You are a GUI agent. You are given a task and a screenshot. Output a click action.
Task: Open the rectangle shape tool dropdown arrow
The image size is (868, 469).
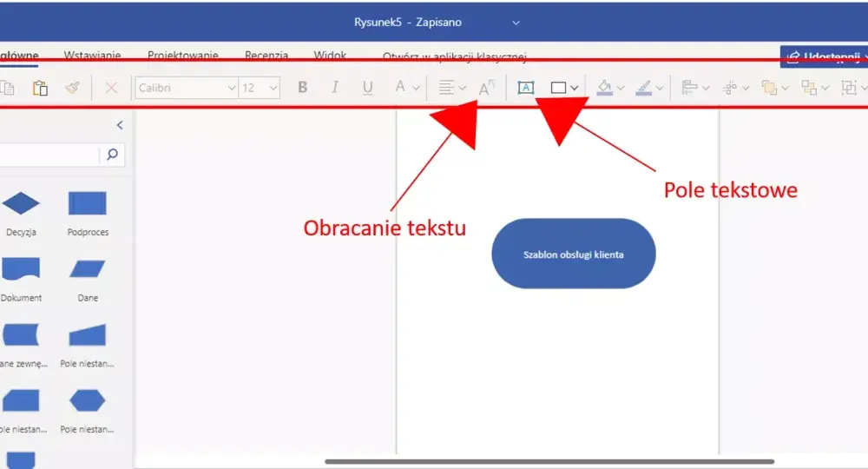click(x=574, y=88)
